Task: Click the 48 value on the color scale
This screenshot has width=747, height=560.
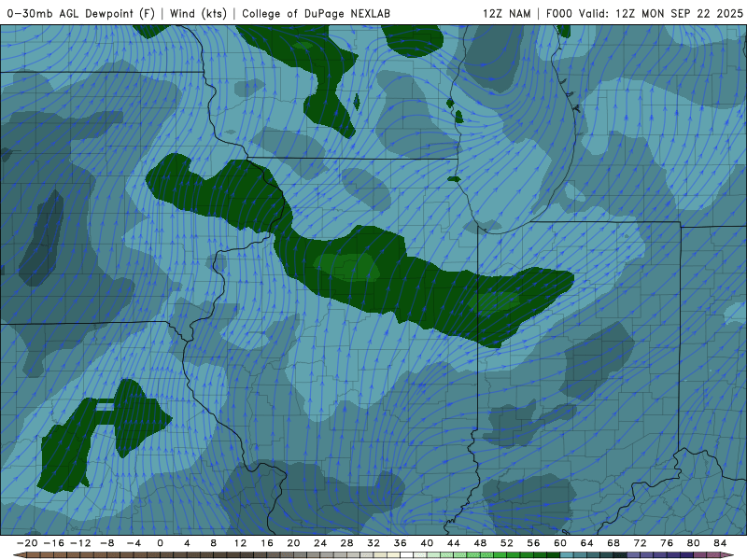Action: pyautogui.click(x=480, y=543)
